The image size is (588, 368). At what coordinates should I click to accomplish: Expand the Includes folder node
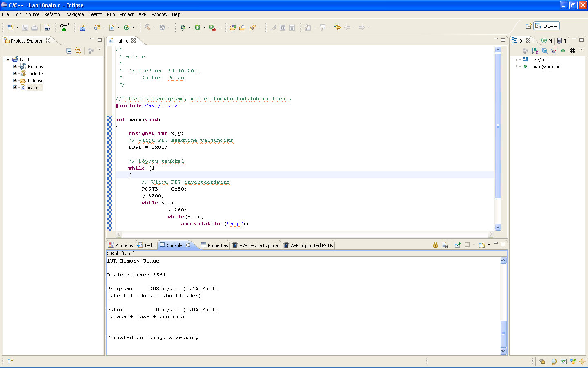(15, 74)
